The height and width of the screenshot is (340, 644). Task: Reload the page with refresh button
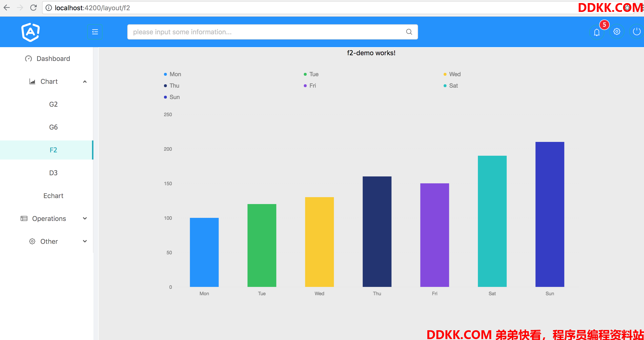coord(33,7)
